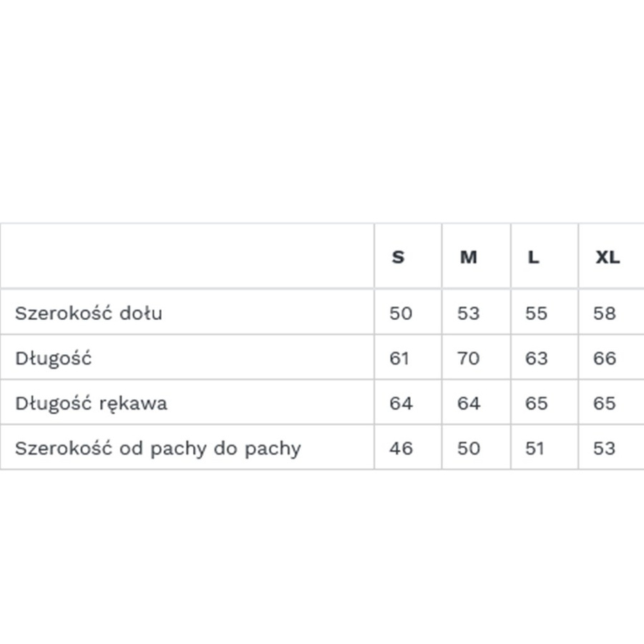Click Długość value 61 for size S
Viewport: 644px width, 644px height.
pos(399,358)
